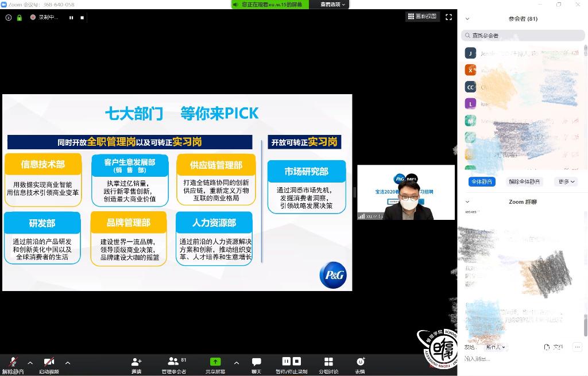Click the pause recording icon in bottom toolbar
This screenshot has height=376, width=588.
[x=286, y=362]
